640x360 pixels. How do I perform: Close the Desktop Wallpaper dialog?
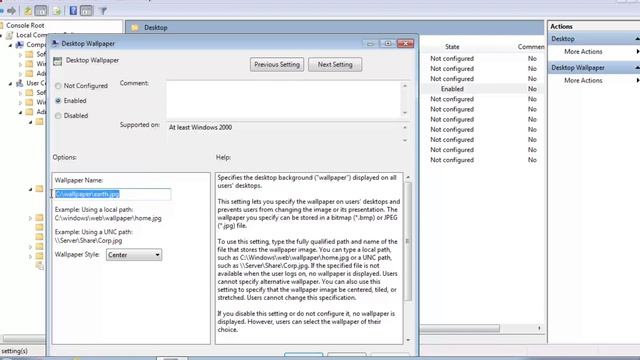point(405,43)
